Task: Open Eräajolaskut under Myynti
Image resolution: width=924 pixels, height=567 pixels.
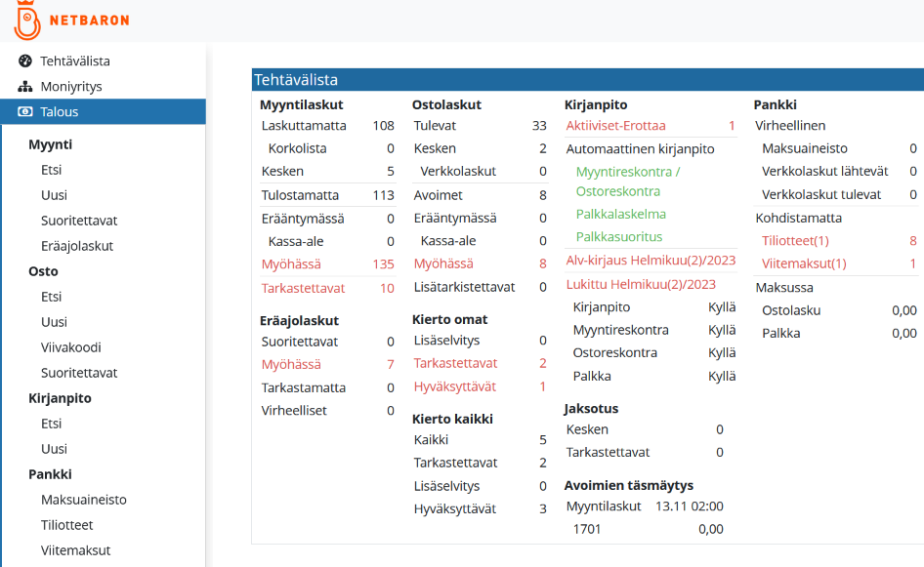Action: 77,246
